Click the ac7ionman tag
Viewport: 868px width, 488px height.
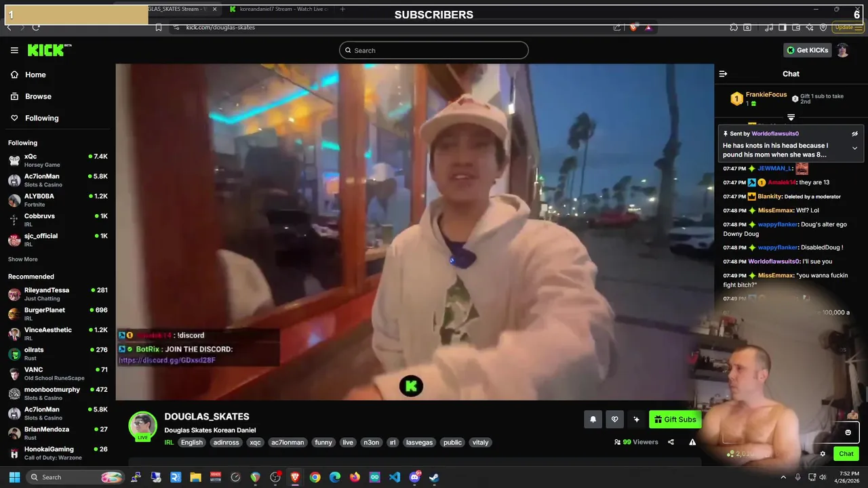(x=288, y=443)
